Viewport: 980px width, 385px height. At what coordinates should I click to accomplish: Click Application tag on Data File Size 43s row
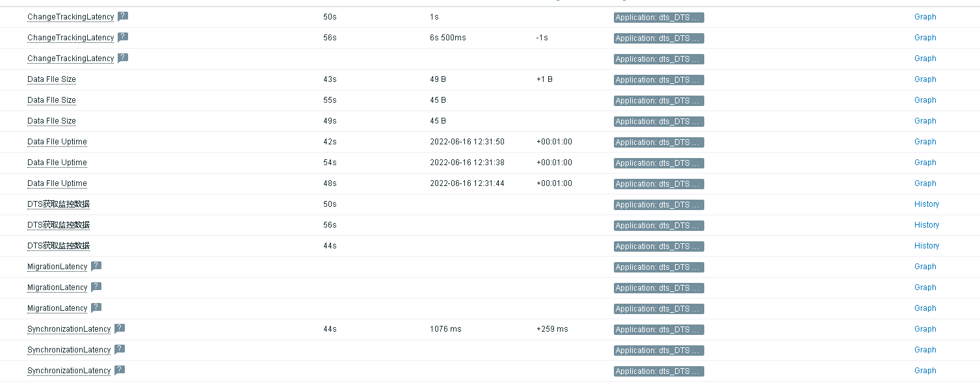click(x=659, y=80)
